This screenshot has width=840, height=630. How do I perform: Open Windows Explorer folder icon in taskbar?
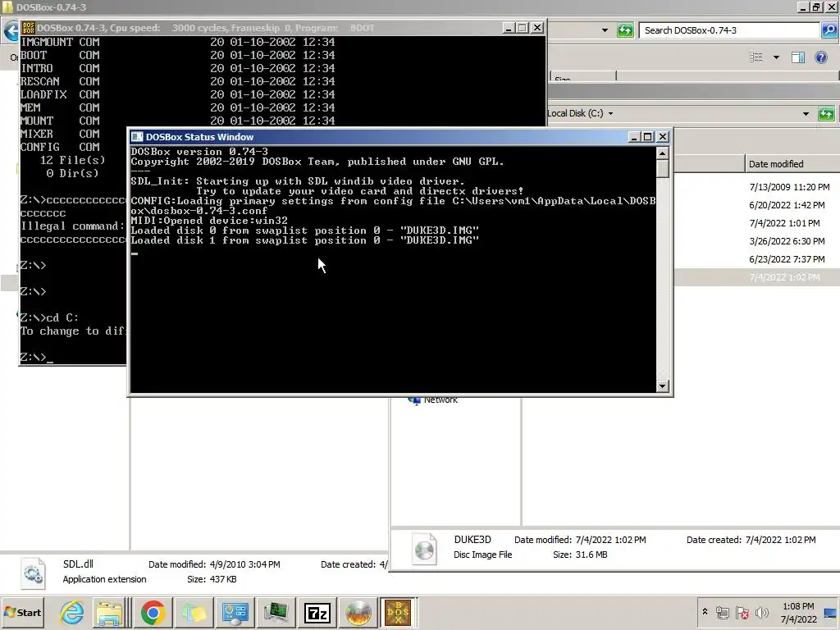pos(109,613)
